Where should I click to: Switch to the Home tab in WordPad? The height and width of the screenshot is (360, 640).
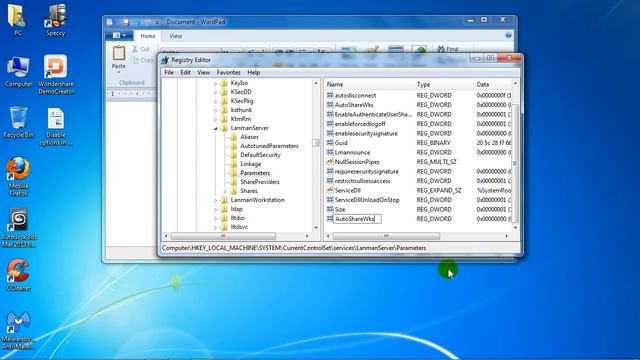click(x=148, y=36)
